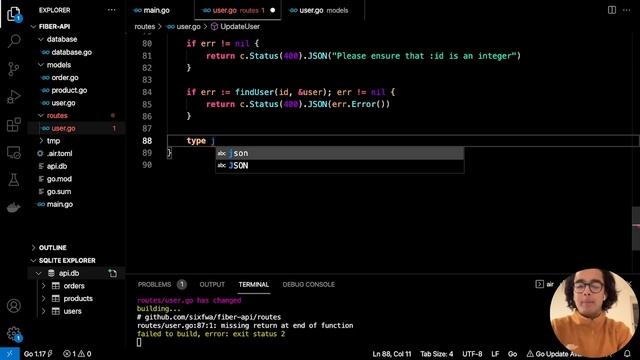Open the notifications bell icon
This screenshot has width=640, height=360.
click(x=627, y=354)
